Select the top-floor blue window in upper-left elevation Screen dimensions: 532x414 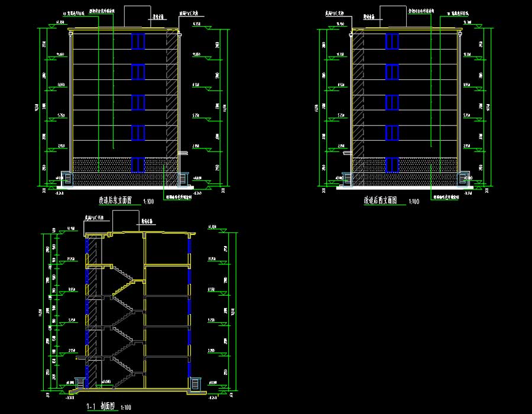(138, 41)
